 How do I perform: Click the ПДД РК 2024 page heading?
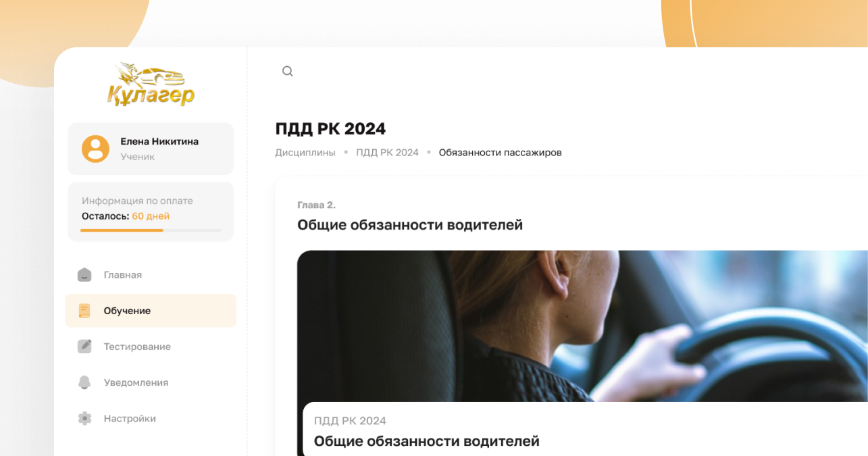330,128
